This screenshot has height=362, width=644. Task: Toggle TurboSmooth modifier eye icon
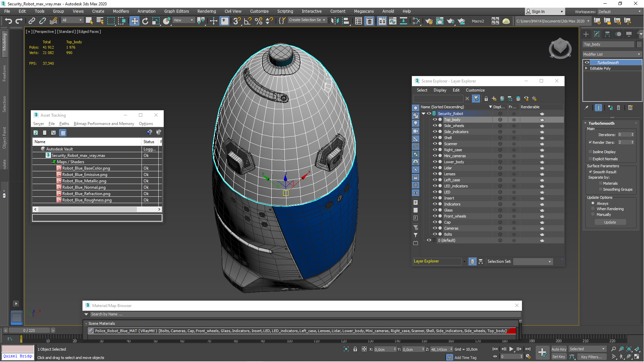(x=587, y=62)
